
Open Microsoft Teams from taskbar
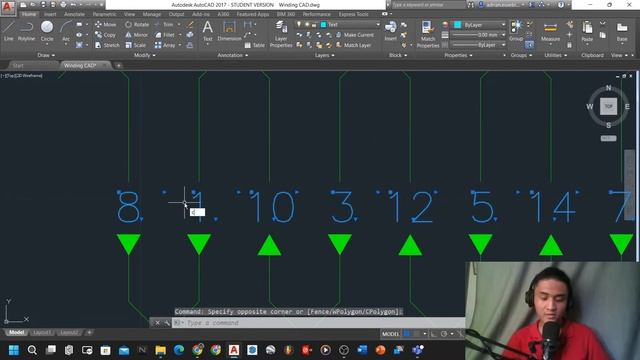(x=417, y=350)
